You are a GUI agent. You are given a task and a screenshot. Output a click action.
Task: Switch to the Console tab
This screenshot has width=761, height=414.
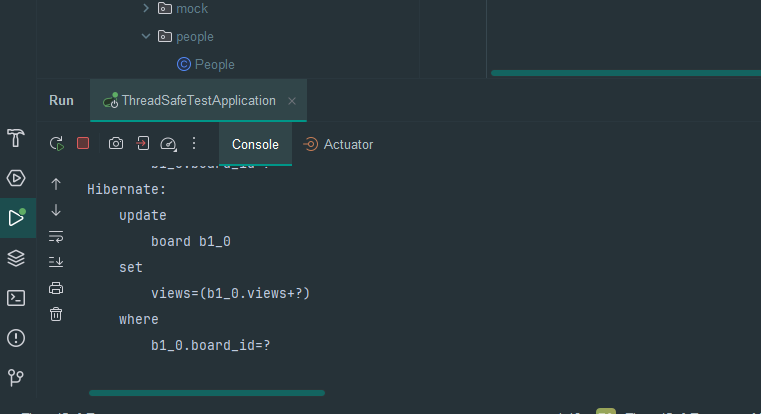(x=255, y=144)
